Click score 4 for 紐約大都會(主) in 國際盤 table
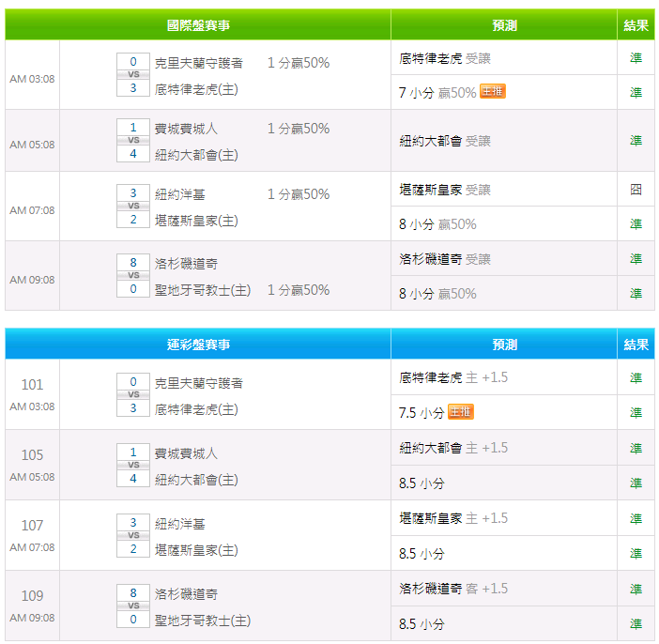The width and height of the screenshot is (659, 644). pyautogui.click(x=133, y=153)
